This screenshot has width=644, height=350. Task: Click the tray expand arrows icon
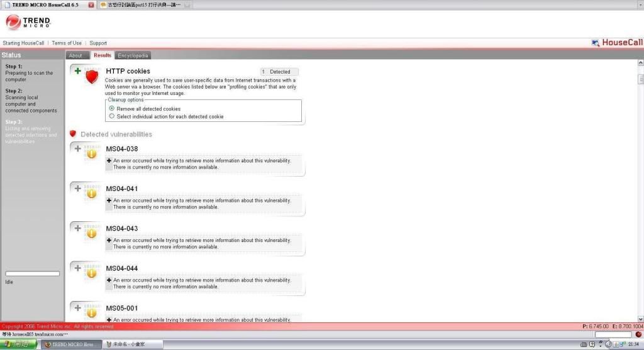(x=601, y=344)
